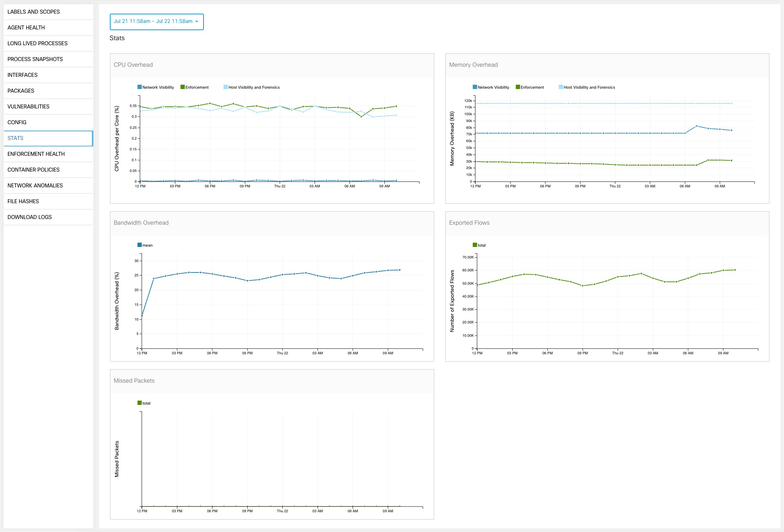Click the last Enforcement memory data point

(x=732, y=160)
